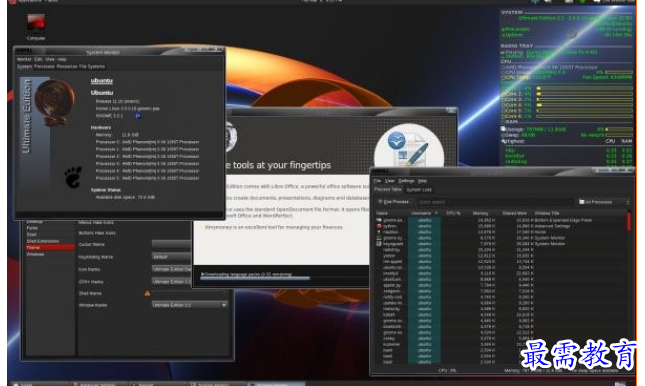Click the End Process button
This screenshot has height=386, width=645.
393,202
